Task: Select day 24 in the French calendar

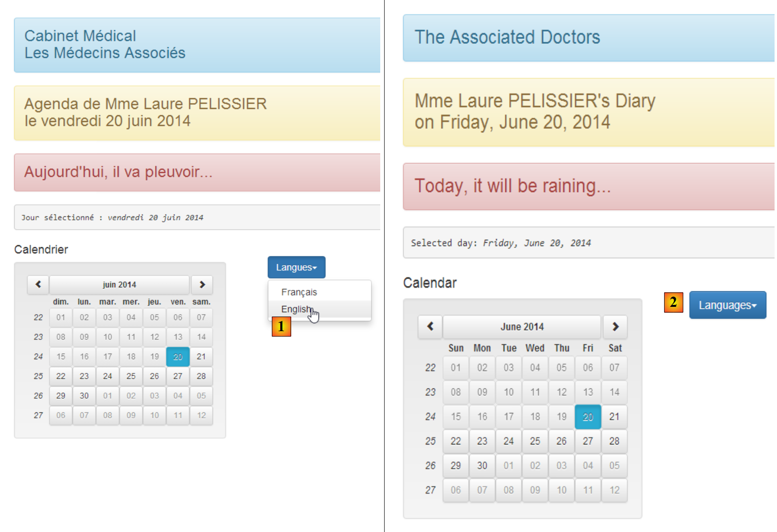Action: tap(107, 376)
